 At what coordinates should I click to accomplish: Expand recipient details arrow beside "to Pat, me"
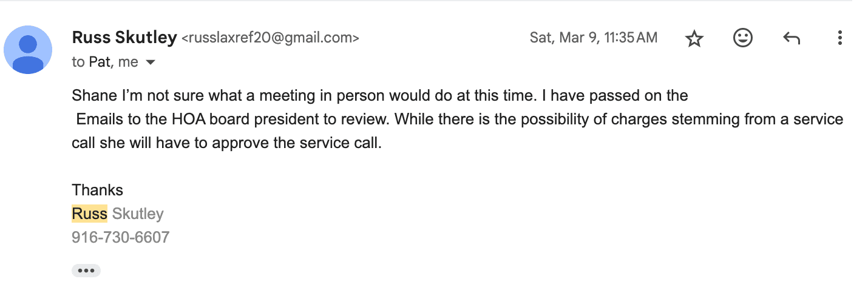click(151, 62)
